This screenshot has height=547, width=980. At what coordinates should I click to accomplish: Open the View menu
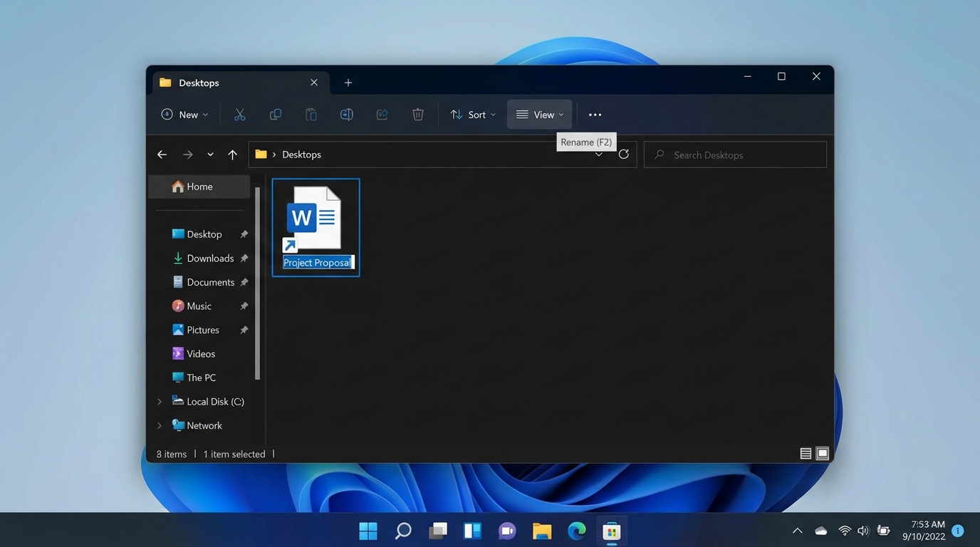pos(539,114)
